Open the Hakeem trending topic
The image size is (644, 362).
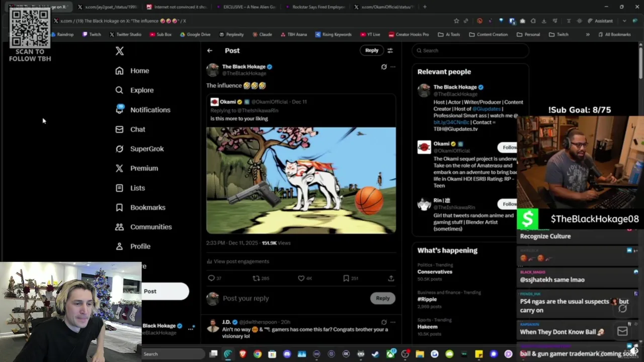427,327
